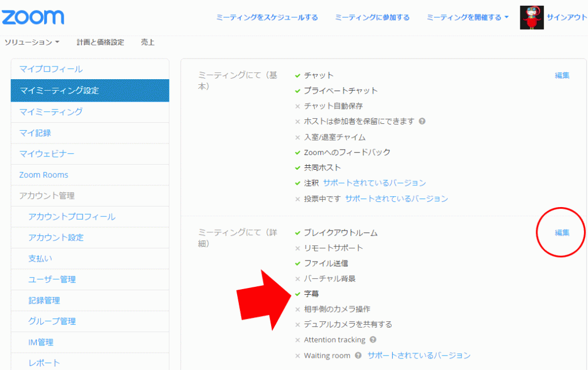Open the user profile avatar
The width and height of the screenshot is (588, 370).
point(531,17)
